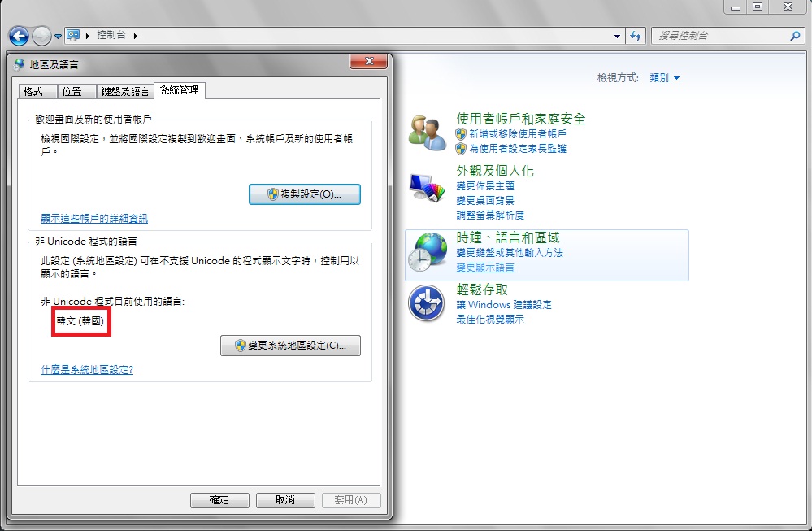Click 調整螢幕解析度 link

click(490, 215)
